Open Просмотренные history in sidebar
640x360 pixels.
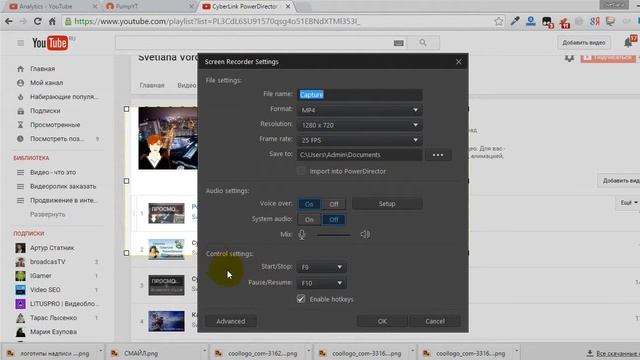(56, 124)
